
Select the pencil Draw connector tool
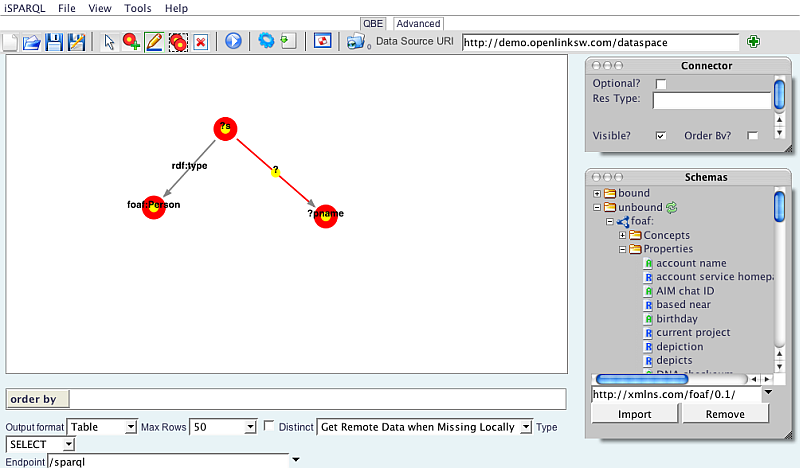pyautogui.click(x=154, y=42)
